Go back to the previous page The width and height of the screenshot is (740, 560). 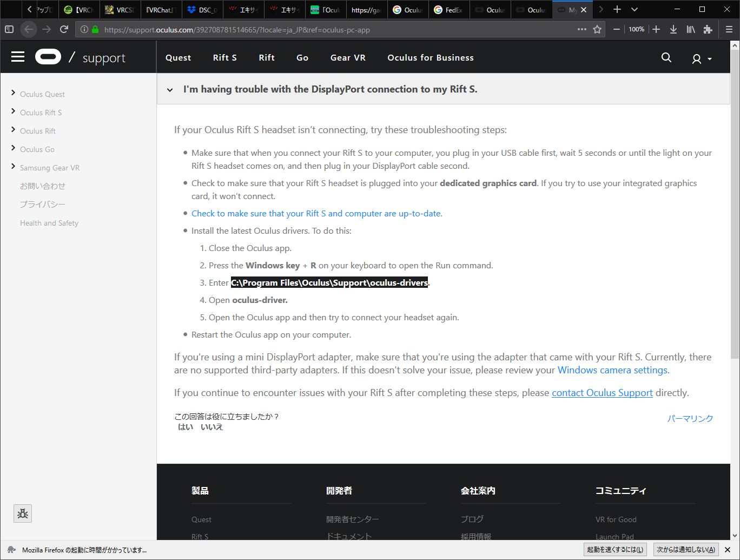[x=29, y=29]
